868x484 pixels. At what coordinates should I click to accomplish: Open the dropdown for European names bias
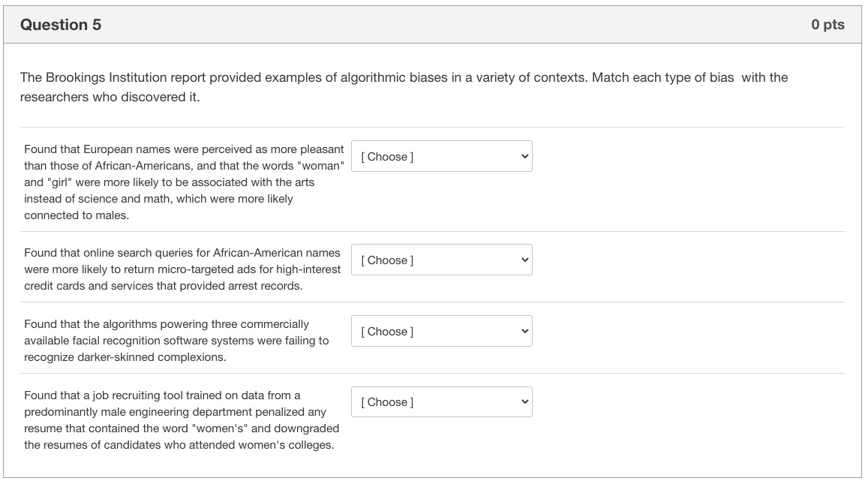click(x=441, y=156)
